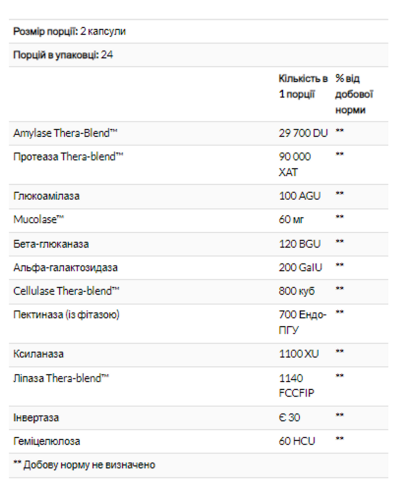Screen dimensions: 400x500
Task: Click the Глюкоамілаза ingredient name
Action: [x=46, y=196]
